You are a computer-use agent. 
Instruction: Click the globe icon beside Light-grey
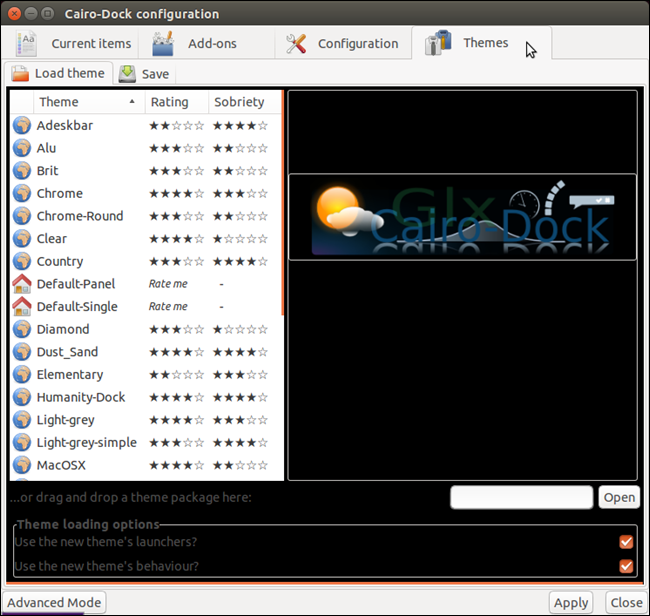(22, 420)
